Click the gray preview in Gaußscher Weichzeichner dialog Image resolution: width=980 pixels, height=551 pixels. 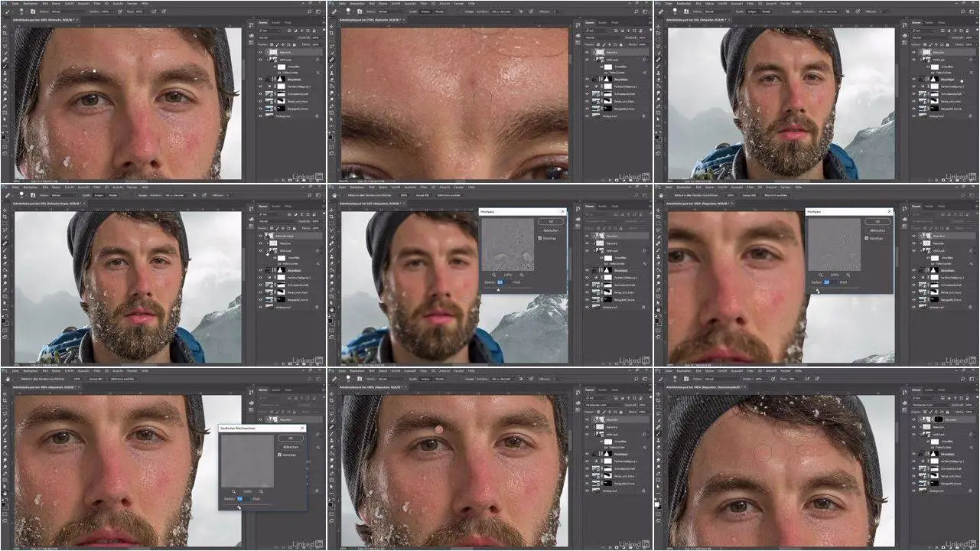[247, 461]
